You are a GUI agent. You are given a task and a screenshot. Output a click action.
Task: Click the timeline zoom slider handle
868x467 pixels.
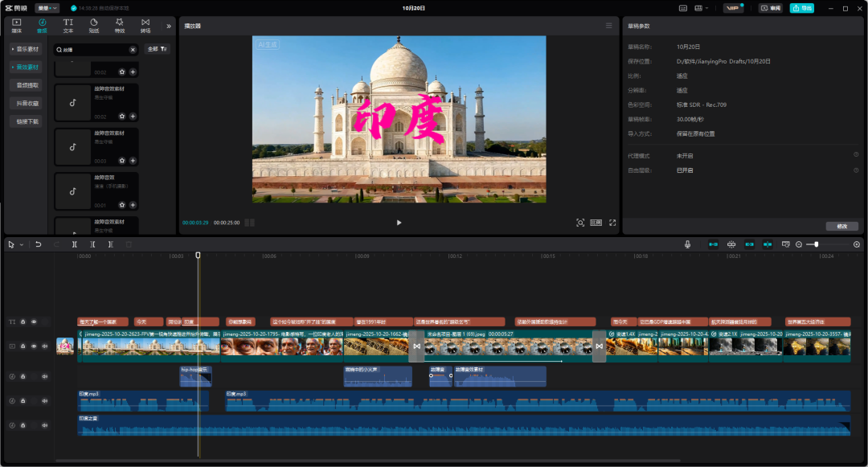(817, 244)
